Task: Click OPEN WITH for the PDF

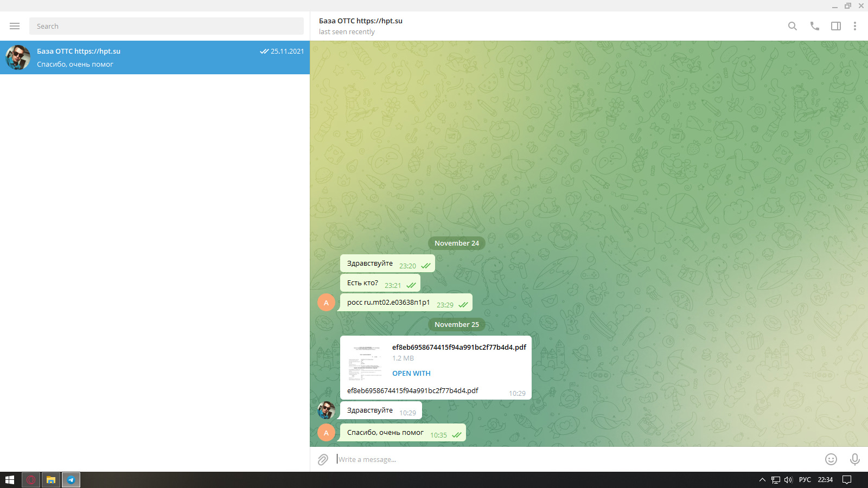Action: click(411, 374)
